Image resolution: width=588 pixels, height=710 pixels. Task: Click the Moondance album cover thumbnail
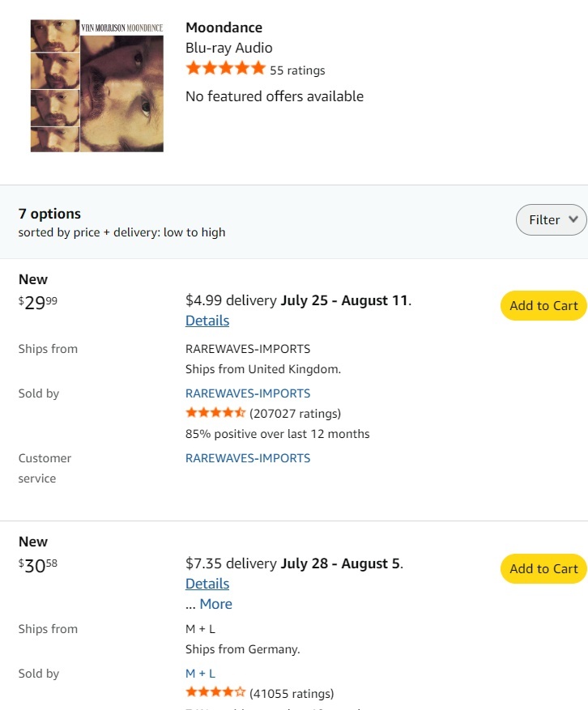tap(96, 86)
